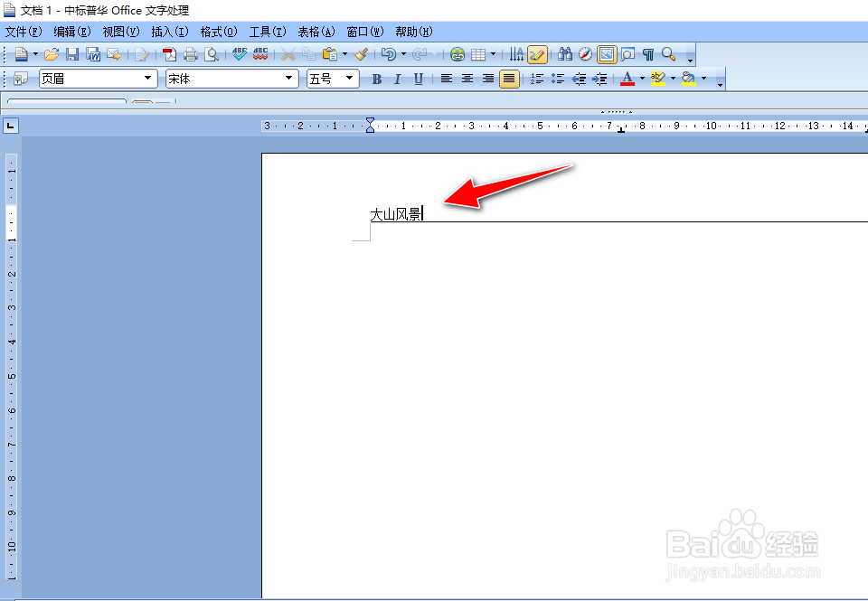Viewport: 868px width, 601px height.
Task: Align the text right
Action: pyautogui.click(x=487, y=79)
